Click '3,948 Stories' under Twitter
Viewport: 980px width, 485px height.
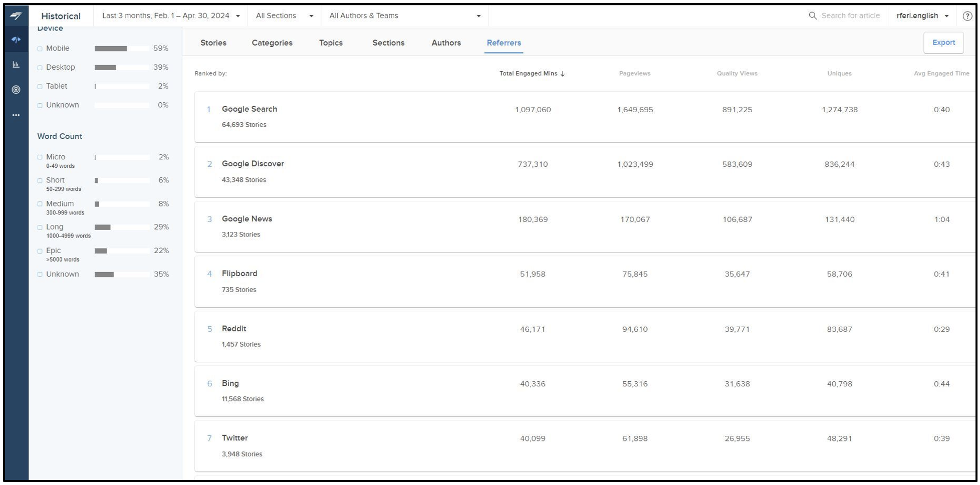pyautogui.click(x=242, y=454)
